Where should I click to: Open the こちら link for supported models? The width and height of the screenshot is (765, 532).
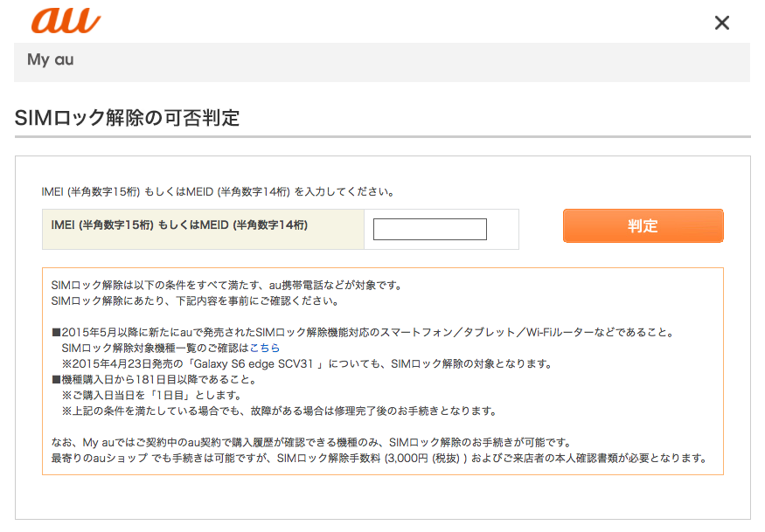click(265, 348)
